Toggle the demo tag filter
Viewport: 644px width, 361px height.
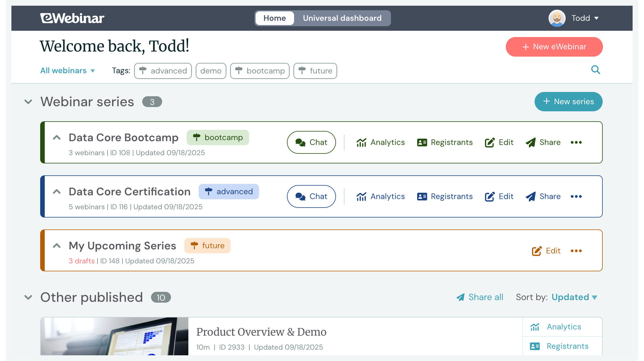pyautogui.click(x=211, y=71)
